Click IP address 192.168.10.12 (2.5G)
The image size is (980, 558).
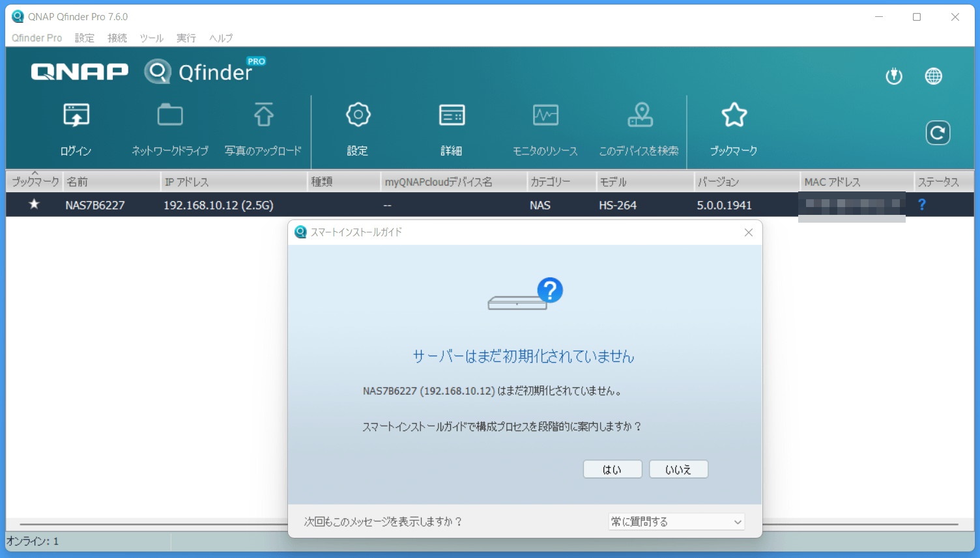[x=218, y=205]
